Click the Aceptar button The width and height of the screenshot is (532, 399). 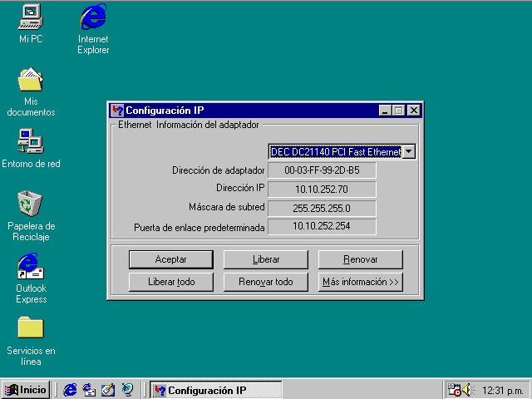170,259
